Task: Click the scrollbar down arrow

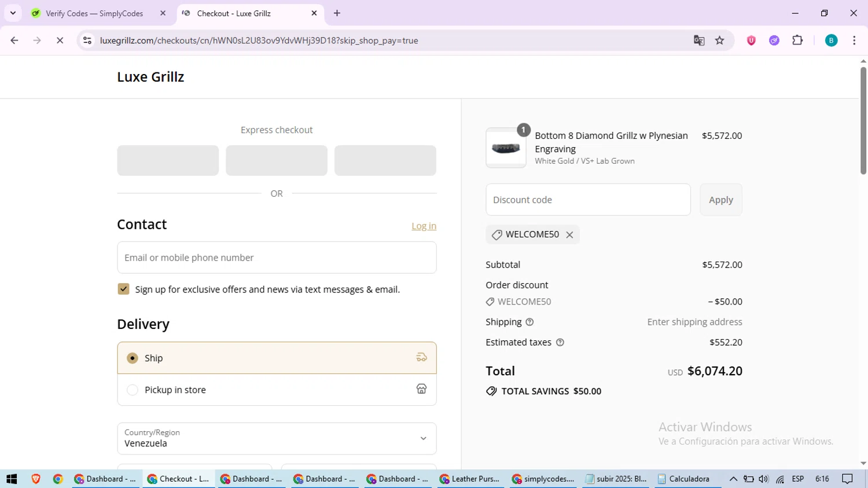Action: tap(863, 464)
